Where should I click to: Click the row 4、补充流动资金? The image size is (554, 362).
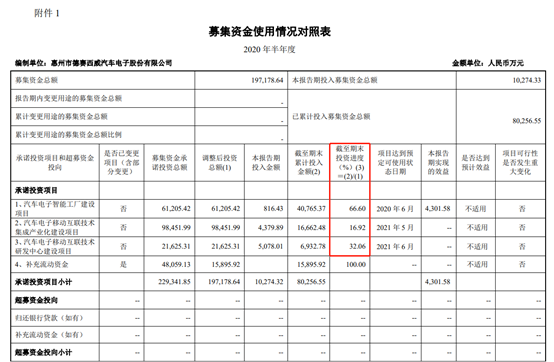(278, 264)
